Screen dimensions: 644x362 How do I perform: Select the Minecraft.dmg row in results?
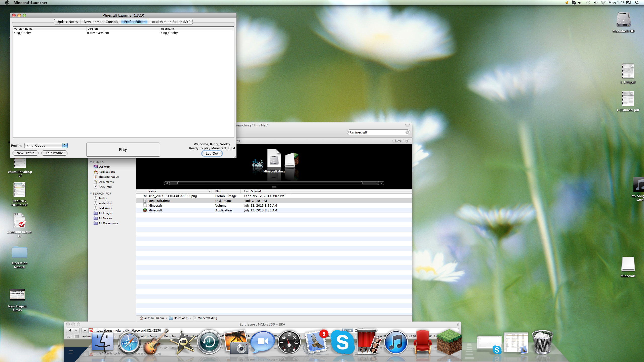coord(159,201)
